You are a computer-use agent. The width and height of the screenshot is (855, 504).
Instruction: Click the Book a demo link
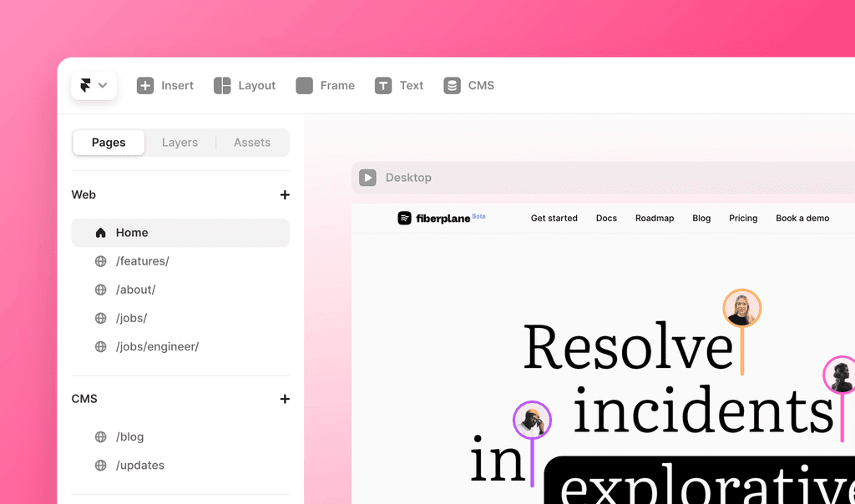(x=802, y=218)
